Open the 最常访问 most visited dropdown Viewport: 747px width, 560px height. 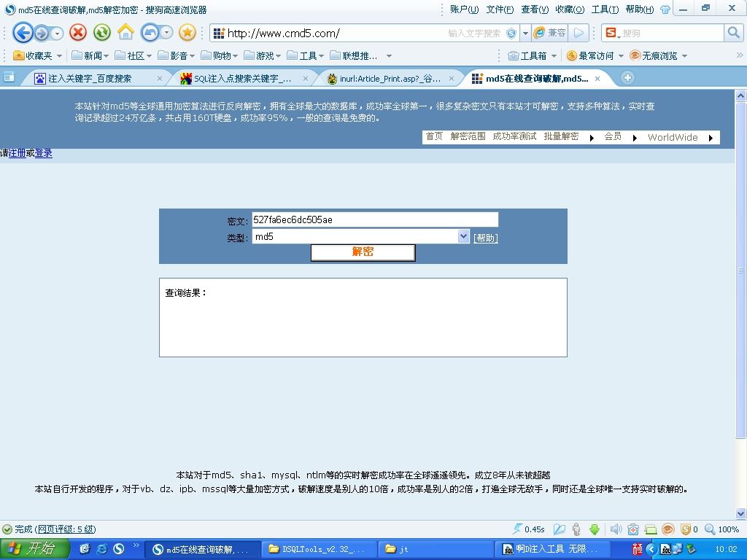click(595, 55)
